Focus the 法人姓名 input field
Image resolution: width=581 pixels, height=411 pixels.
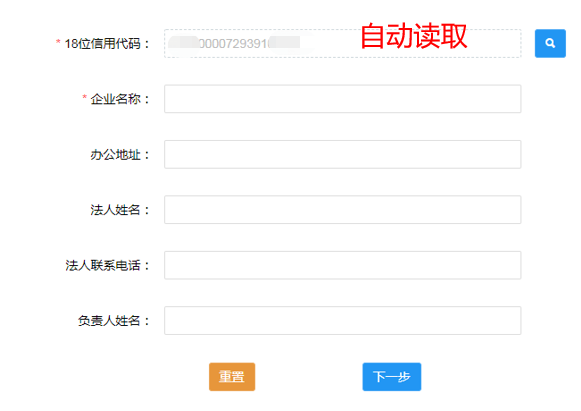pyautogui.click(x=343, y=210)
